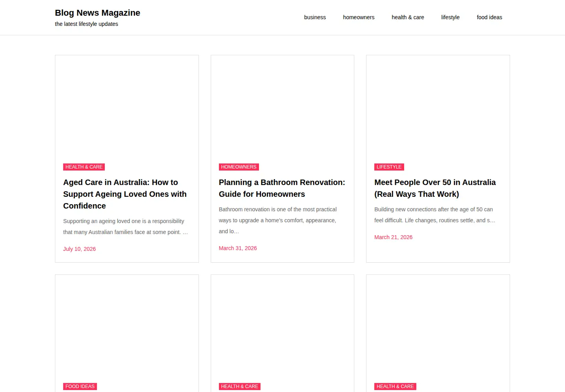Image resolution: width=565 pixels, height=392 pixels.
Task: Click the 'Building new connections' excerpt text
Action: pos(434,215)
